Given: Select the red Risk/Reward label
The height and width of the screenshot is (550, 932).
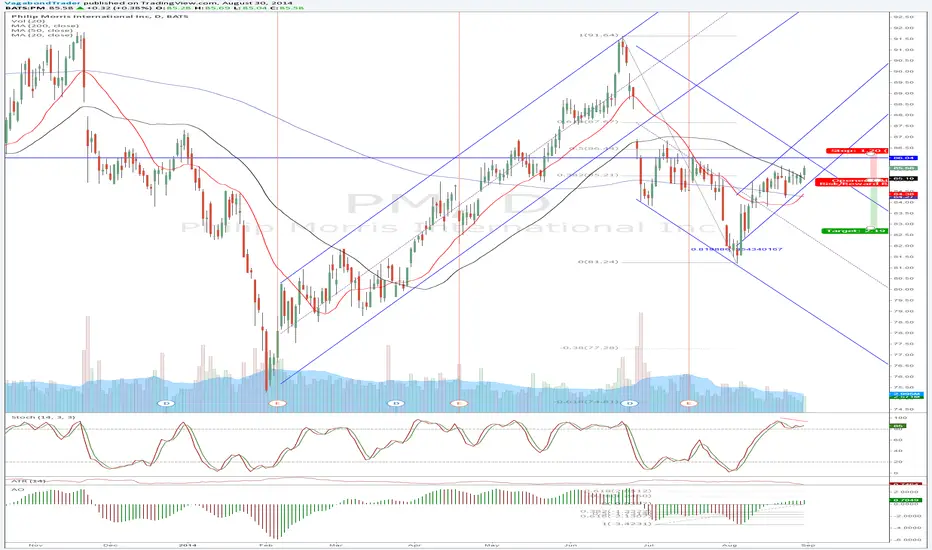Looking at the screenshot, I should (x=854, y=184).
